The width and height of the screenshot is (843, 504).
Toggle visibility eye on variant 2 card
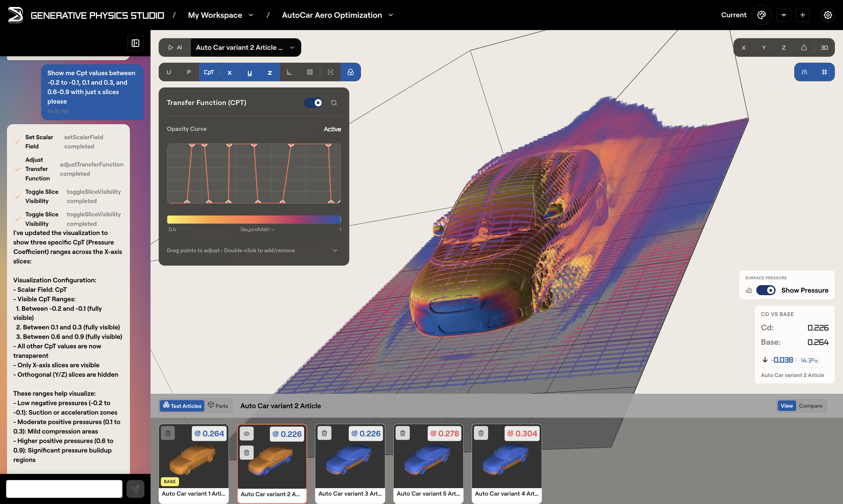click(x=246, y=434)
